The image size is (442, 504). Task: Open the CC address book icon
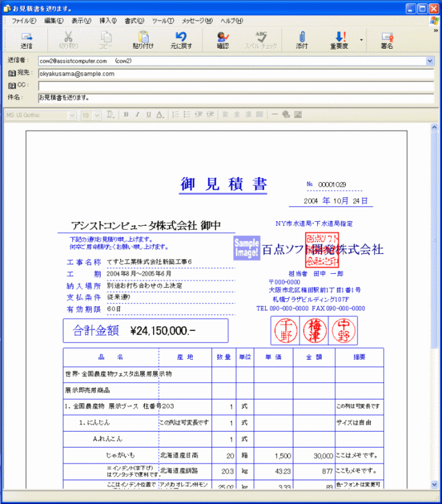point(12,85)
